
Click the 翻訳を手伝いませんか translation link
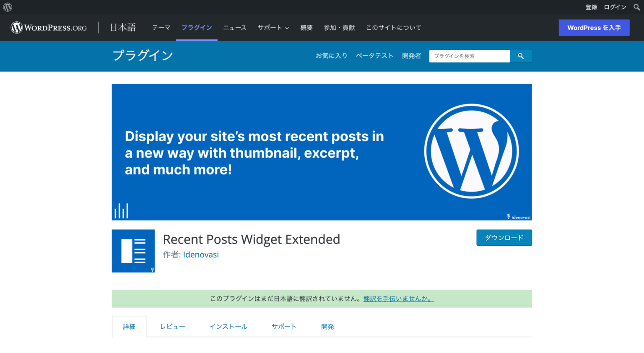(x=397, y=298)
